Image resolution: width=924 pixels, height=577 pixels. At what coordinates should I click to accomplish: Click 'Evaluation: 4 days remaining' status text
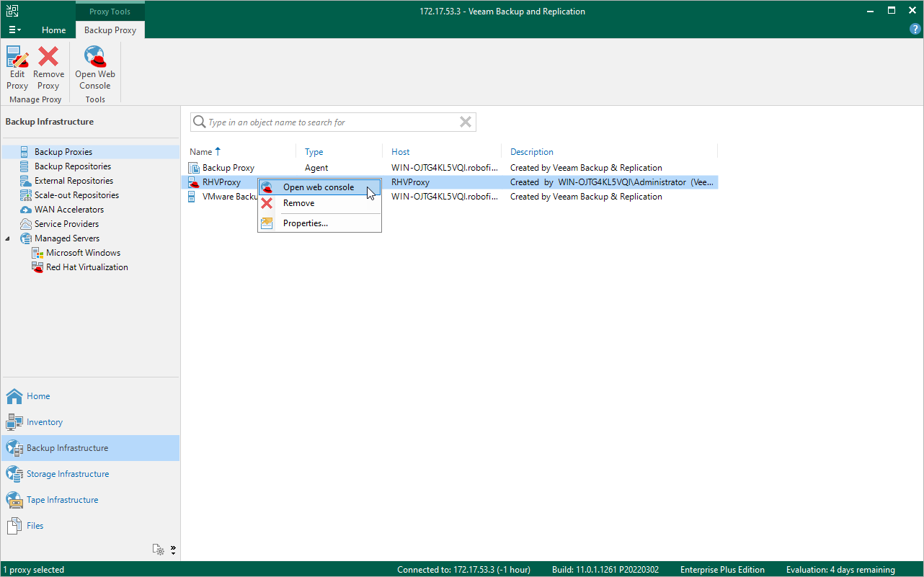click(x=840, y=570)
